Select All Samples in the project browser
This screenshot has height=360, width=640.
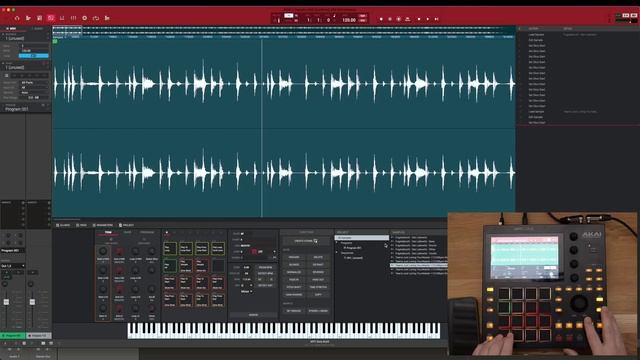(x=362, y=238)
